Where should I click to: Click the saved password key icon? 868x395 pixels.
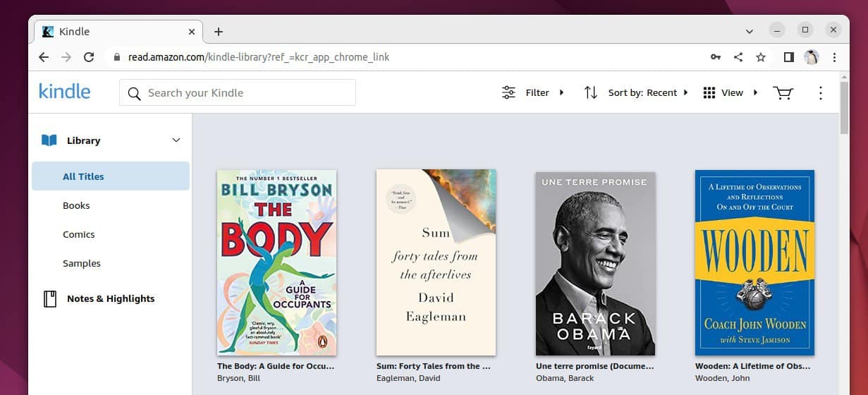716,57
